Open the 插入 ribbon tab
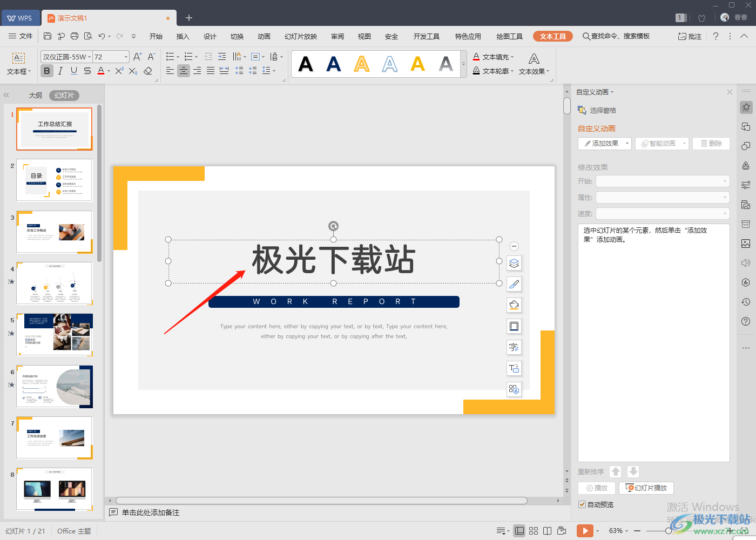 (183, 36)
